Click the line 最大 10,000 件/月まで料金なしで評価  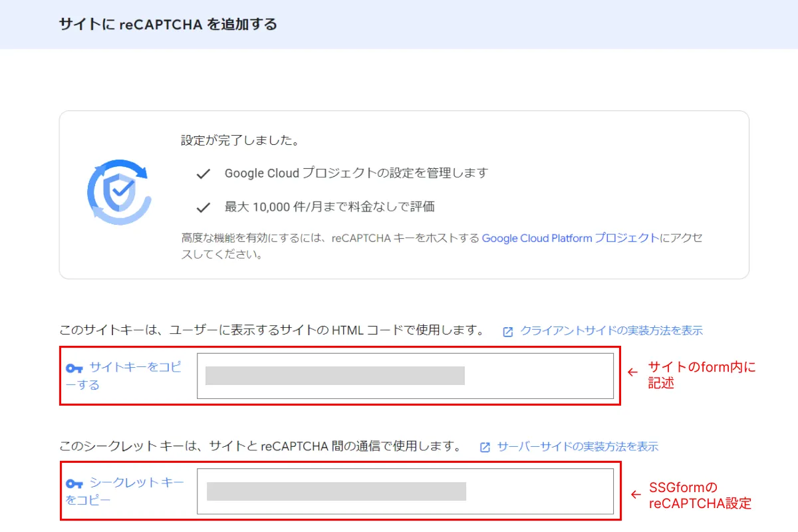coord(330,207)
